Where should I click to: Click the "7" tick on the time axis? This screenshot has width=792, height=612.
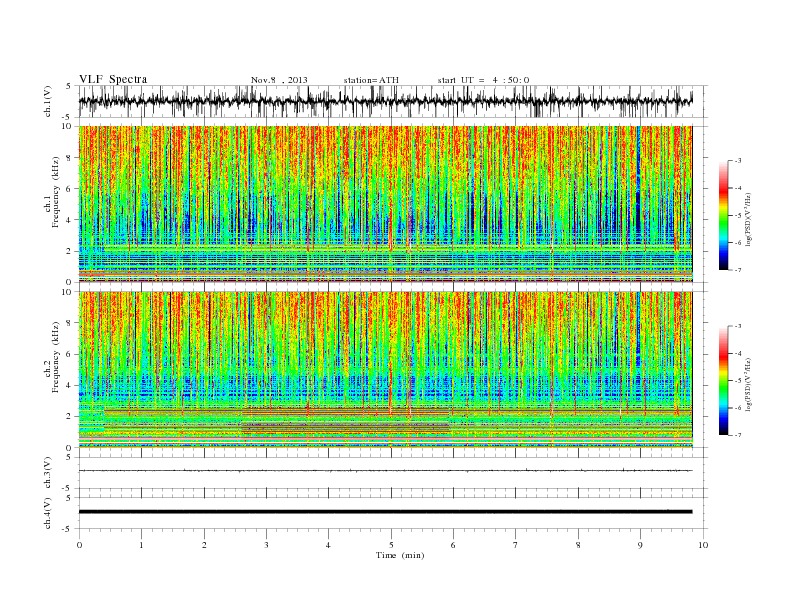tap(516, 545)
